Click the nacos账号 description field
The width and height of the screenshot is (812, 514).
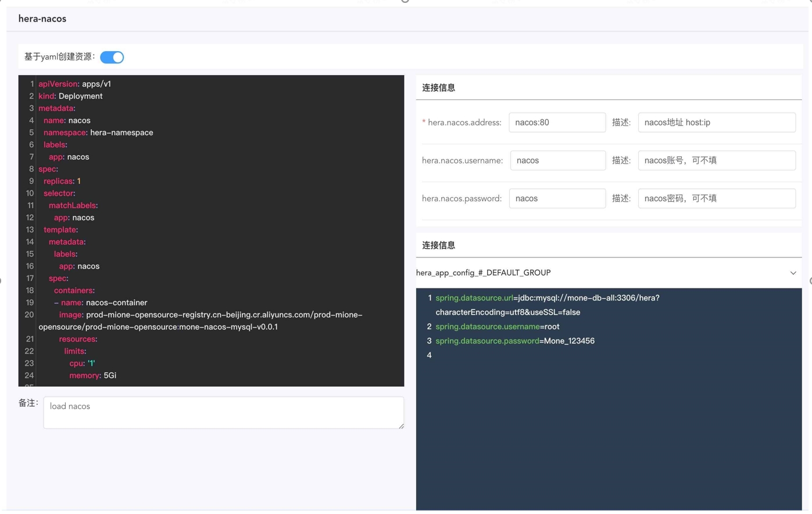pos(717,160)
